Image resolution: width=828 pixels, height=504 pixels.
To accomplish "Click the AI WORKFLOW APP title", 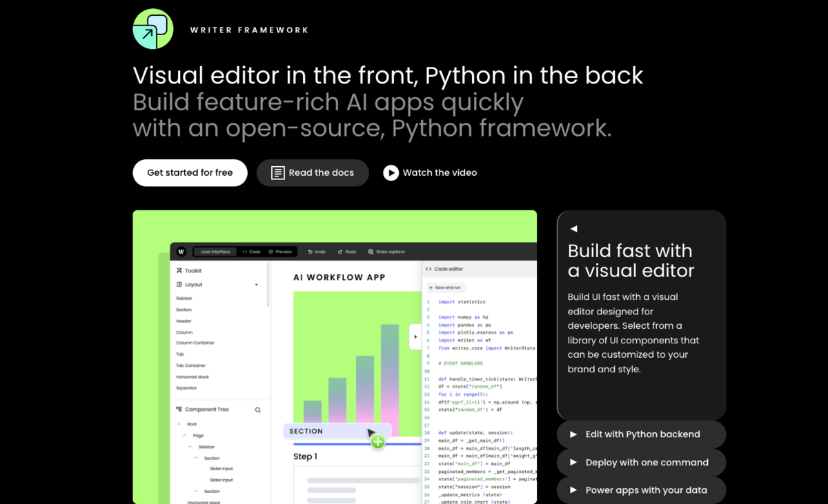I will pyautogui.click(x=339, y=277).
